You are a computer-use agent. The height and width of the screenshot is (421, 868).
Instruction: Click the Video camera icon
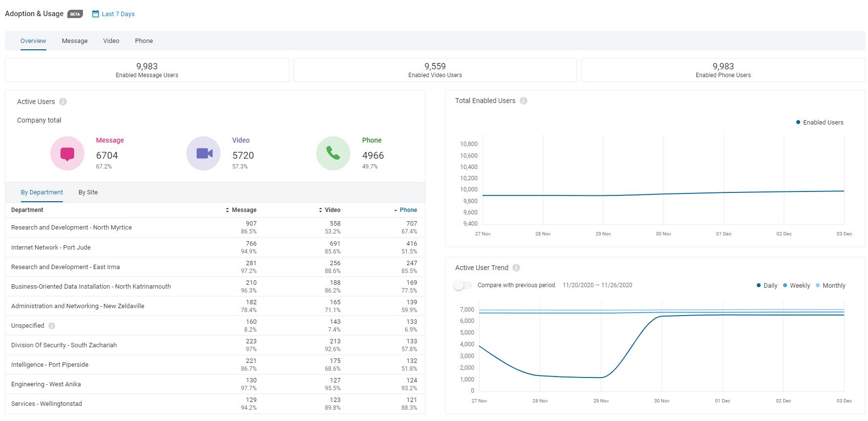(x=204, y=153)
